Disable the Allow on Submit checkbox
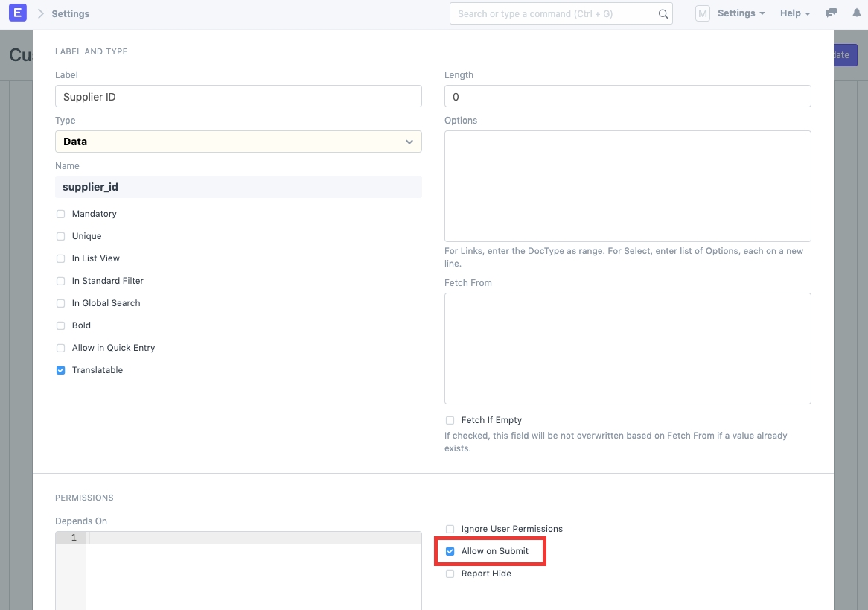This screenshot has width=868, height=610. [x=450, y=551]
